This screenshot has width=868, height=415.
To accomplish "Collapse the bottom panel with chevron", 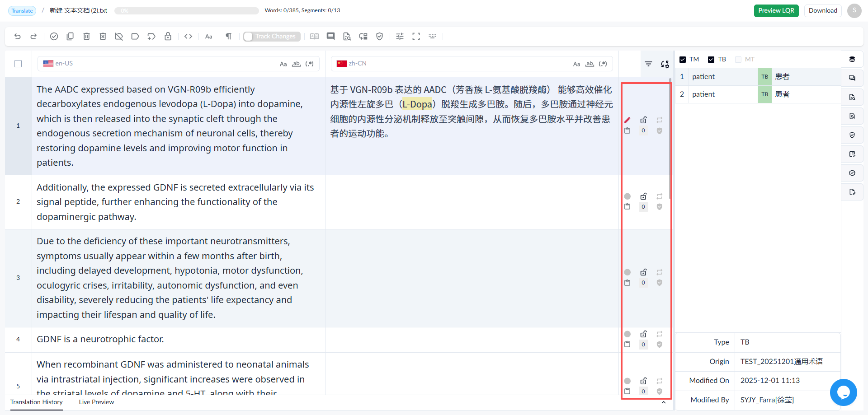I will pos(663,402).
